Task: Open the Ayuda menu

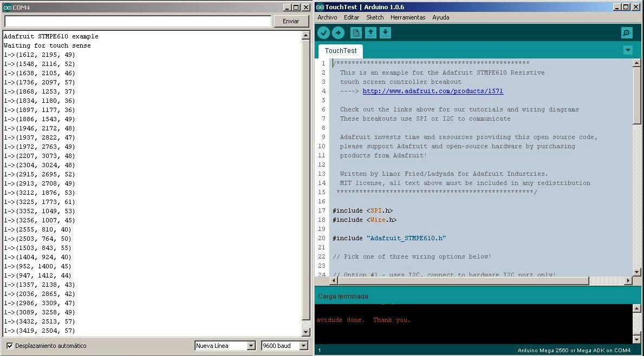Action: (441, 17)
